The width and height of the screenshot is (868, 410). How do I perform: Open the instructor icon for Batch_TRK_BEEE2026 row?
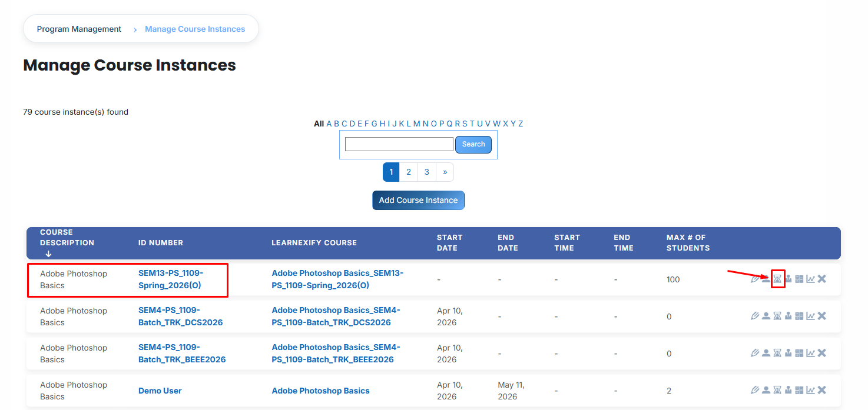(x=788, y=353)
